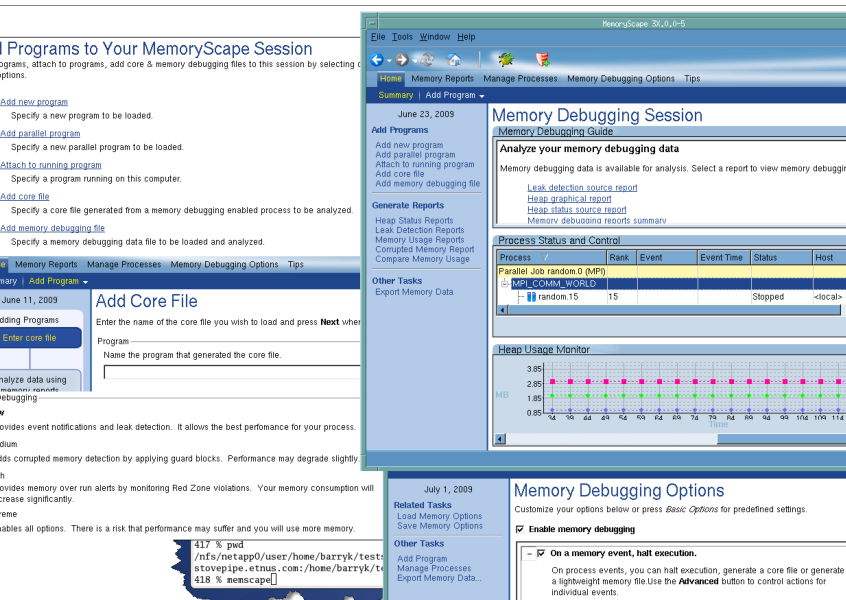The image size is (846, 600).
Task: Collapse the halt execution section with minus button
Action: (527, 553)
